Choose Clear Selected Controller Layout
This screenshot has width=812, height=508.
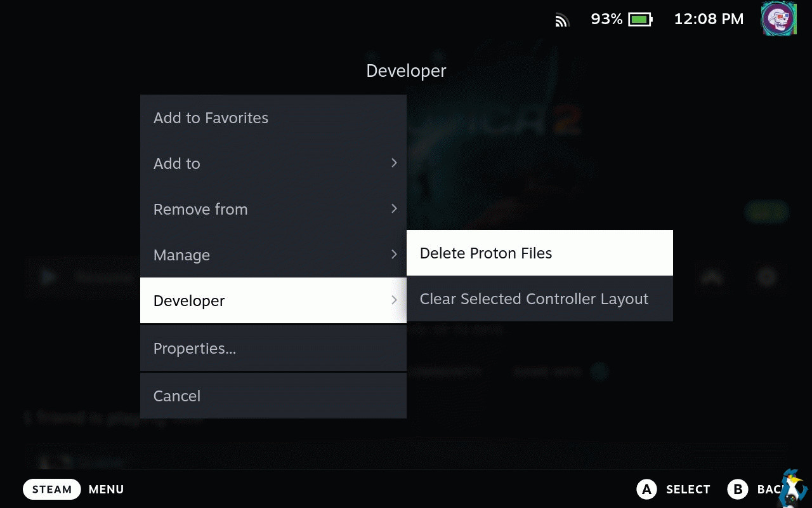539,298
